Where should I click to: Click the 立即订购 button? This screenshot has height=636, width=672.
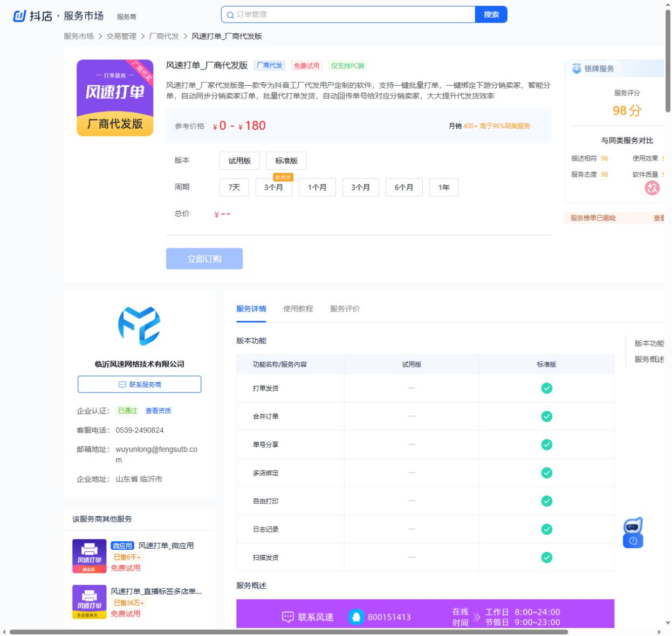204,259
